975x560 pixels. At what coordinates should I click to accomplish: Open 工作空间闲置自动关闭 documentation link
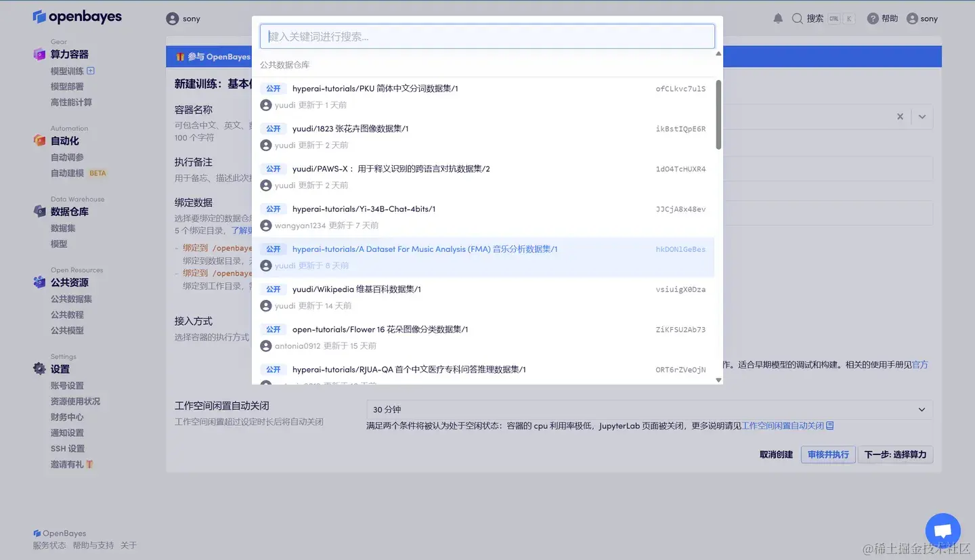783,426
